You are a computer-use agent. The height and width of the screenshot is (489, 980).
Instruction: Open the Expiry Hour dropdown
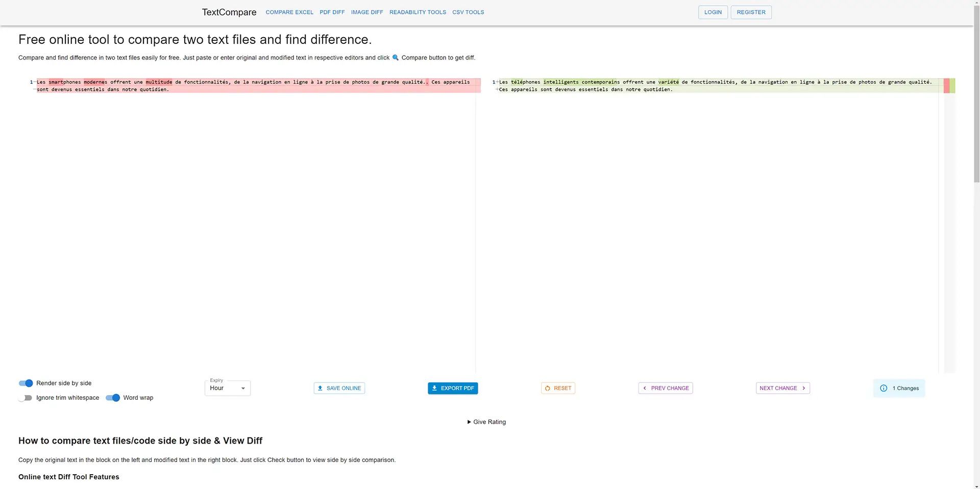point(228,388)
